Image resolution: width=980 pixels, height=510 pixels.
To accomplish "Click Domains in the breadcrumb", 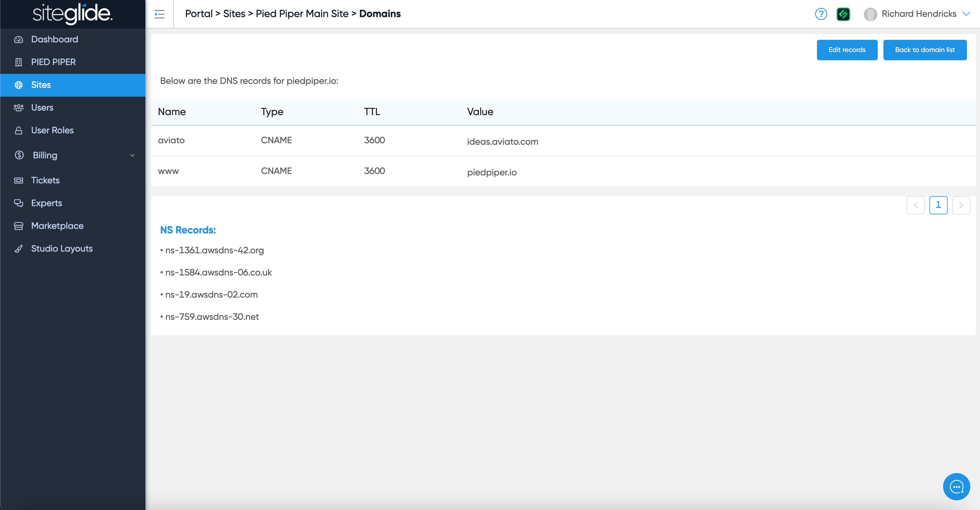I will pyautogui.click(x=380, y=14).
